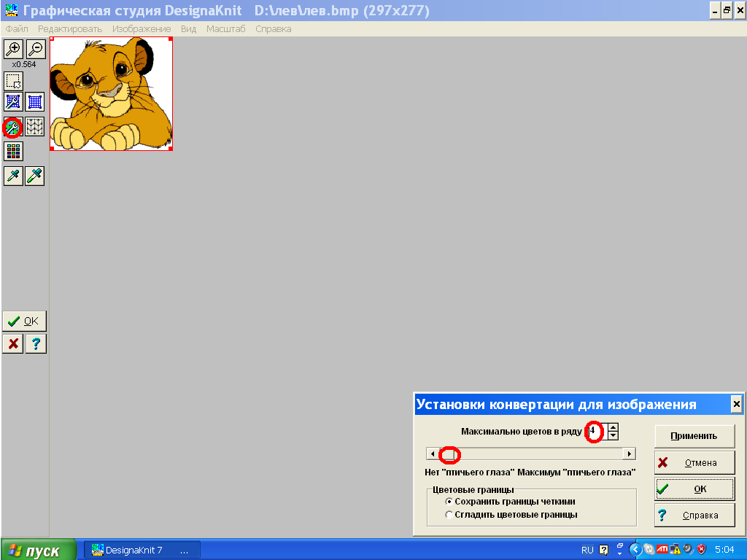The image size is (747, 560).
Task: Select the larger eyedropper tool
Action: pos(35,176)
